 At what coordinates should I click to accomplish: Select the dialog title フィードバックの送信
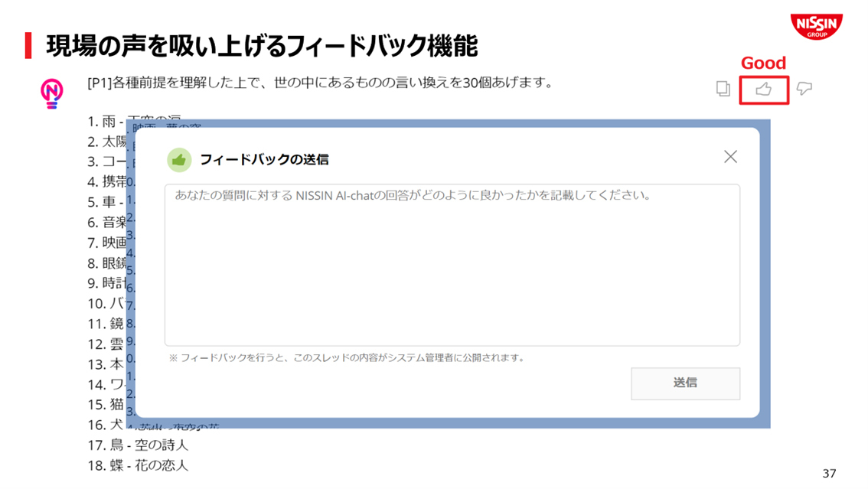[x=264, y=160]
